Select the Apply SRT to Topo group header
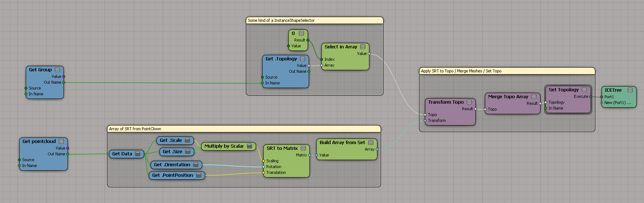This screenshot has height=203, width=644. (x=507, y=71)
